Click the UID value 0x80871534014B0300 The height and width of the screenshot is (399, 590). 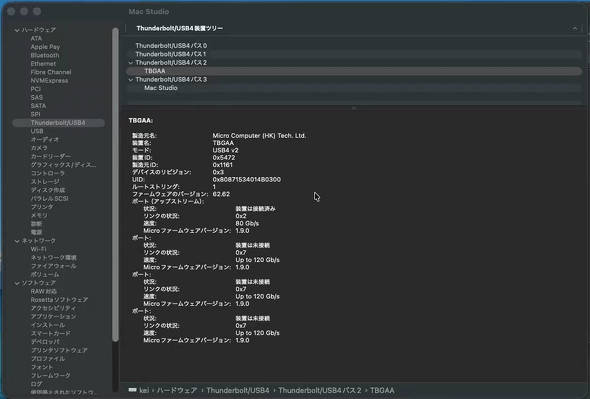tap(246, 180)
